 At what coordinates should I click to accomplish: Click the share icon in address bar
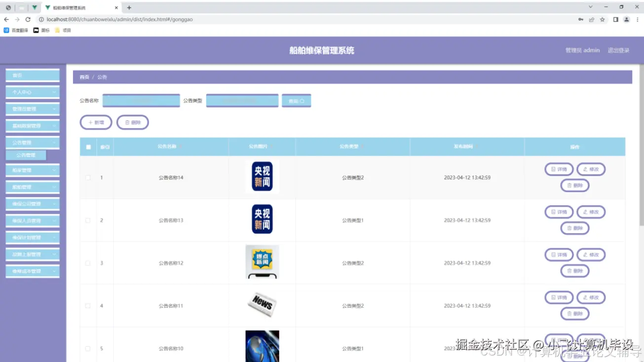[x=592, y=19]
